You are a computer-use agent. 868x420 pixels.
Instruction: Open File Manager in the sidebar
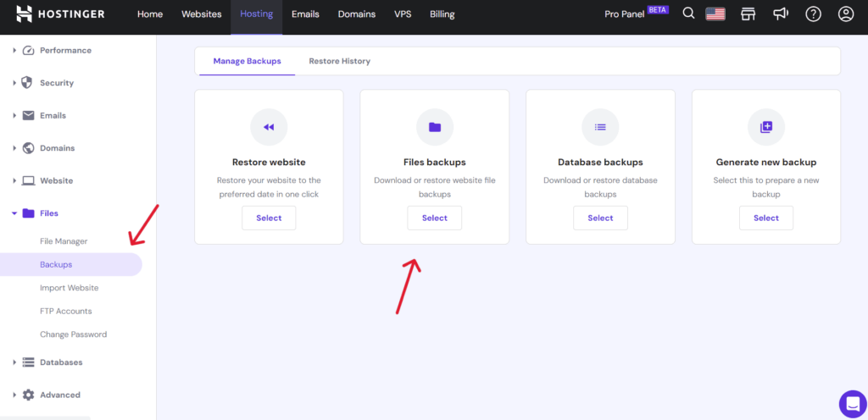(x=64, y=241)
